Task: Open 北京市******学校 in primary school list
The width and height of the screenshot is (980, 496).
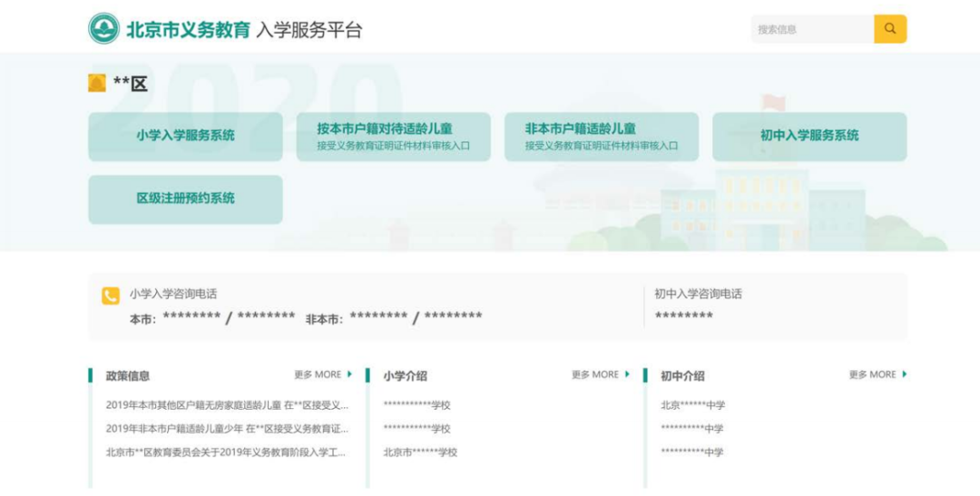Action: coord(420,452)
